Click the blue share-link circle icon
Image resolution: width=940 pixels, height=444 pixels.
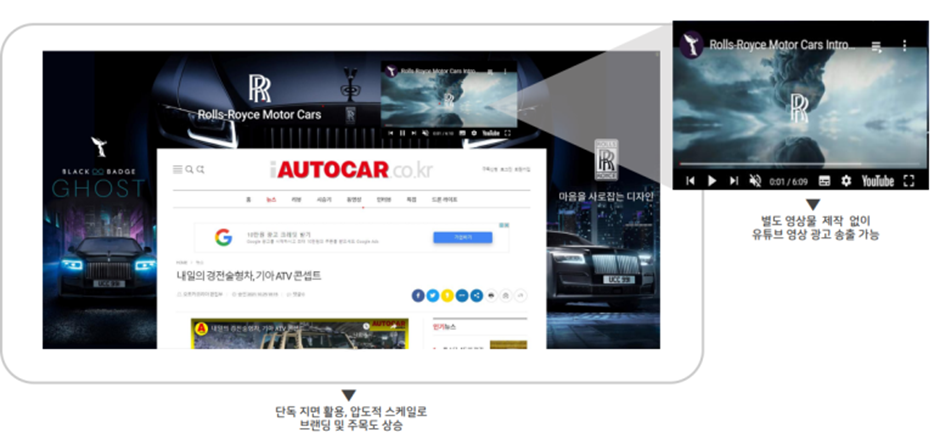(x=477, y=295)
